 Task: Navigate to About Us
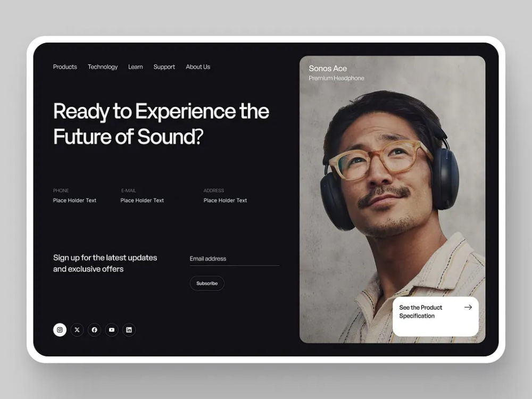(x=198, y=67)
